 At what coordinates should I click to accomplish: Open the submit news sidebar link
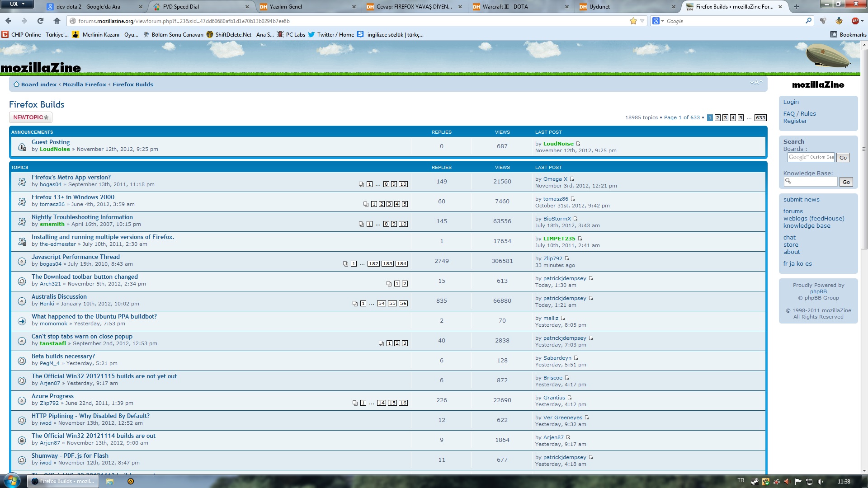coord(802,200)
